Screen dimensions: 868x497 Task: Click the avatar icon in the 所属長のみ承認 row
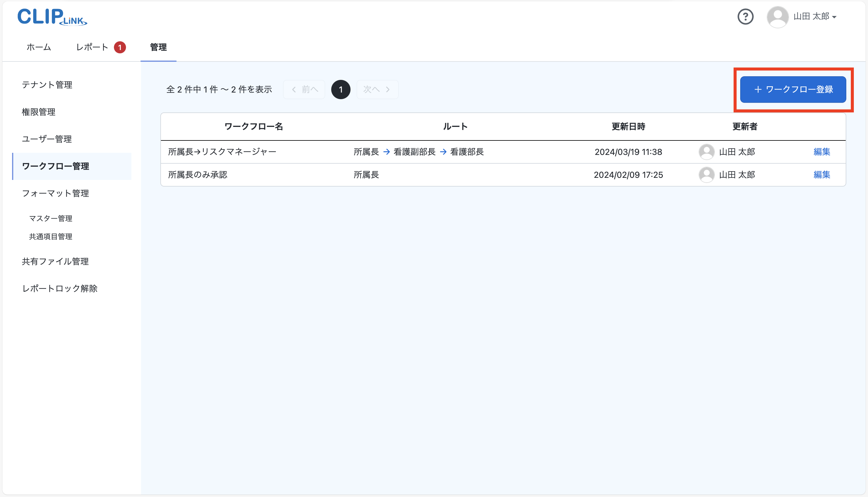coord(706,175)
